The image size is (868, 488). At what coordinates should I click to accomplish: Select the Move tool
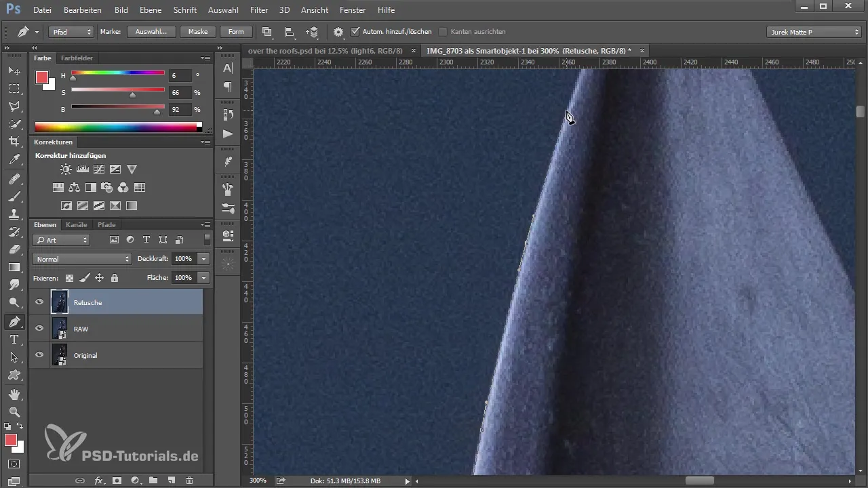(14, 70)
